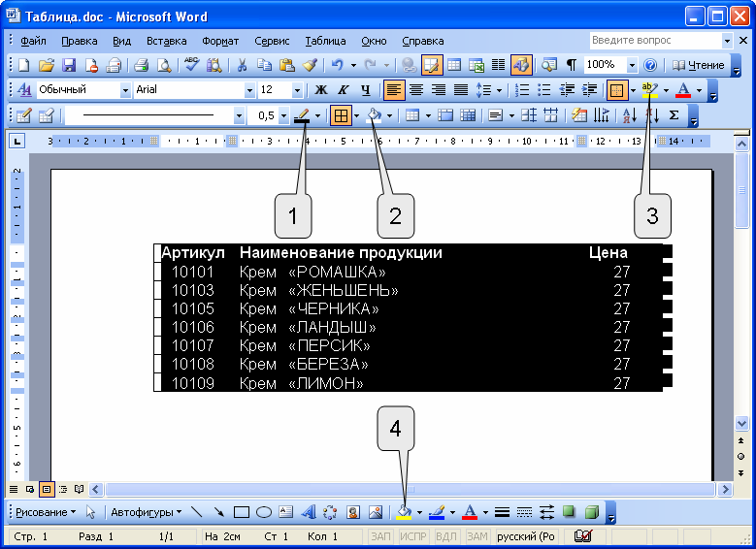
Task: Select the Format Painter brush icon
Action: coord(310,65)
